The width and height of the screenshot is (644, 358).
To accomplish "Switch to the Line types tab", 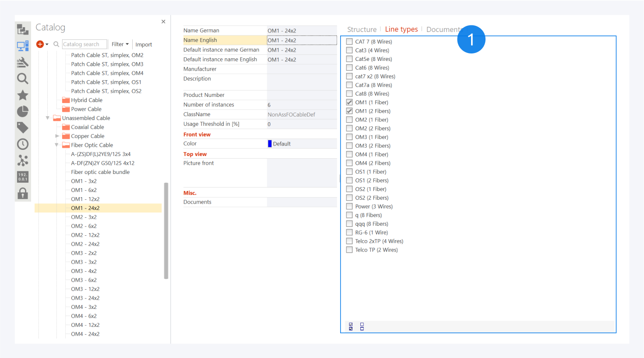I will pyautogui.click(x=401, y=29).
